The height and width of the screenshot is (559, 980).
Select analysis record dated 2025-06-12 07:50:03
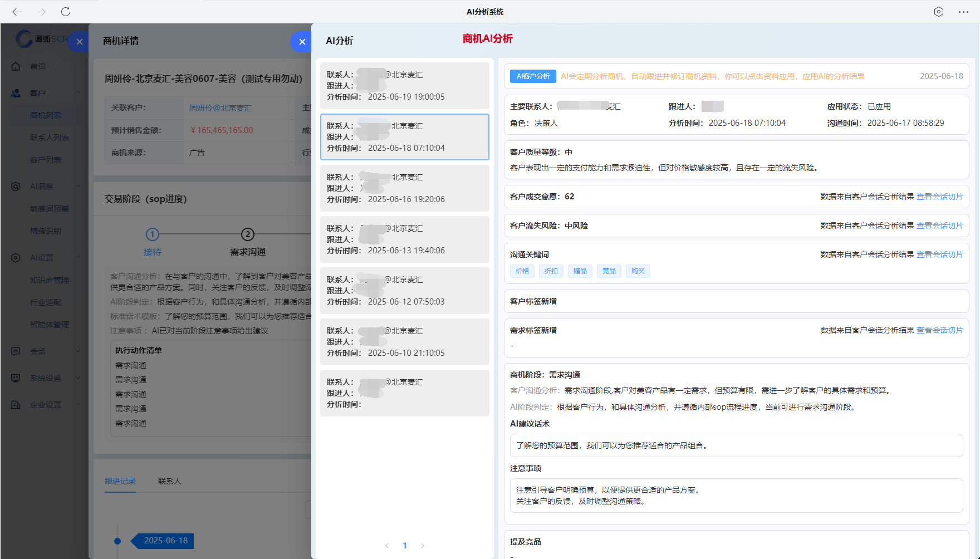[x=405, y=291]
